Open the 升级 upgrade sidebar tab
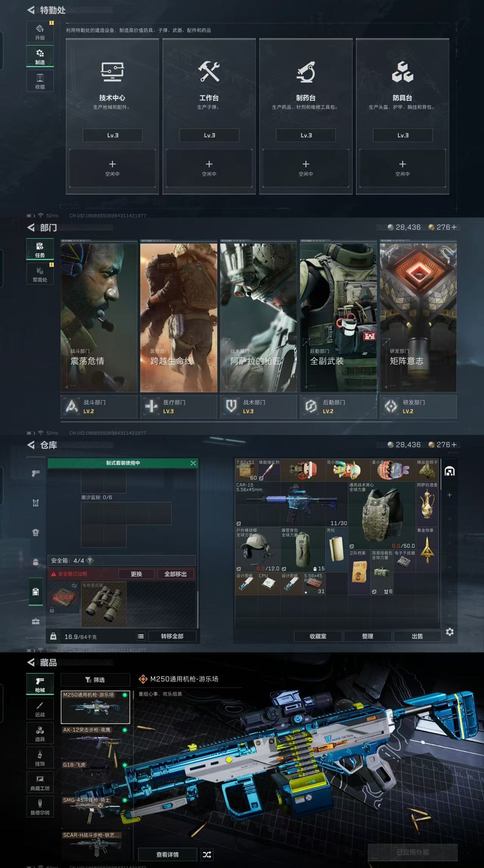484x868 pixels. pos(40,32)
